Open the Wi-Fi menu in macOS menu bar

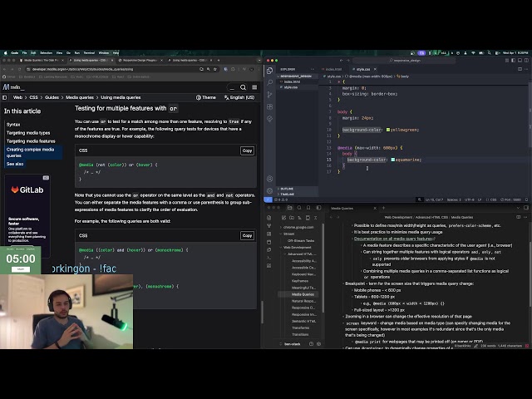point(473,53)
